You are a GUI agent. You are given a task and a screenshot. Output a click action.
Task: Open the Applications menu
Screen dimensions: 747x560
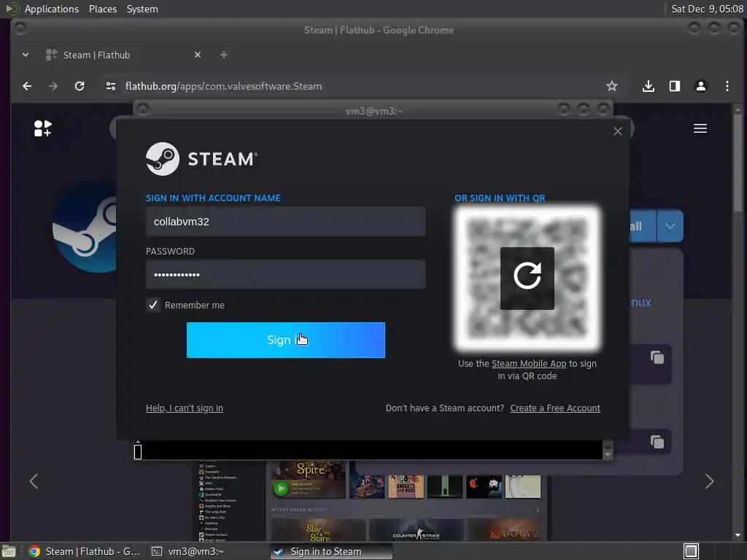click(x=52, y=9)
